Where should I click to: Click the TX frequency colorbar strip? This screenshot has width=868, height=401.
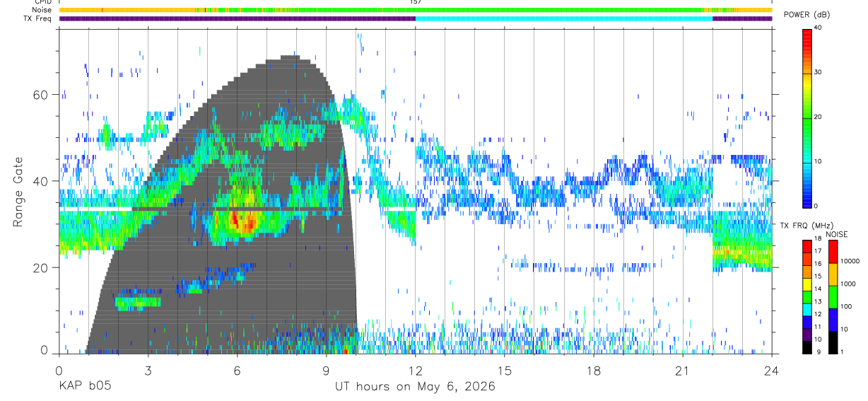coord(807,297)
